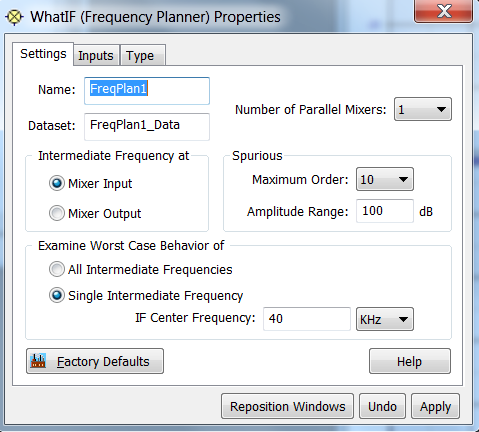Pick Single Intermediate Frequency radio button
Image resolution: width=479 pixels, height=432 pixels.
tap(57, 295)
